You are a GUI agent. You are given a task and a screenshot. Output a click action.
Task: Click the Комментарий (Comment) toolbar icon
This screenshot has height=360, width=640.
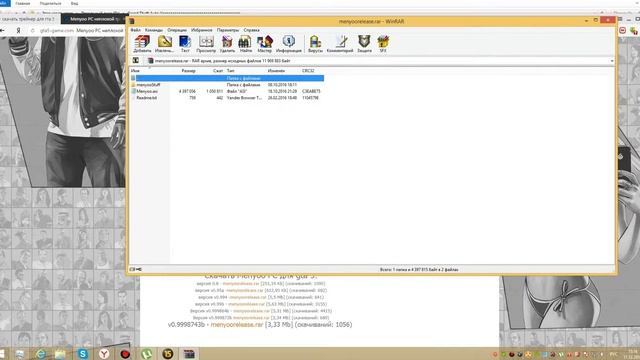click(x=340, y=44)
